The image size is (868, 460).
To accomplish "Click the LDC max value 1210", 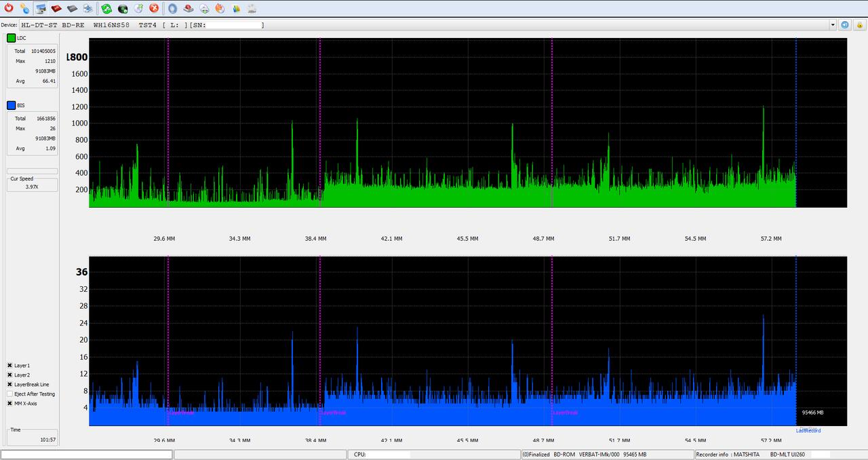I will point(50,60).
